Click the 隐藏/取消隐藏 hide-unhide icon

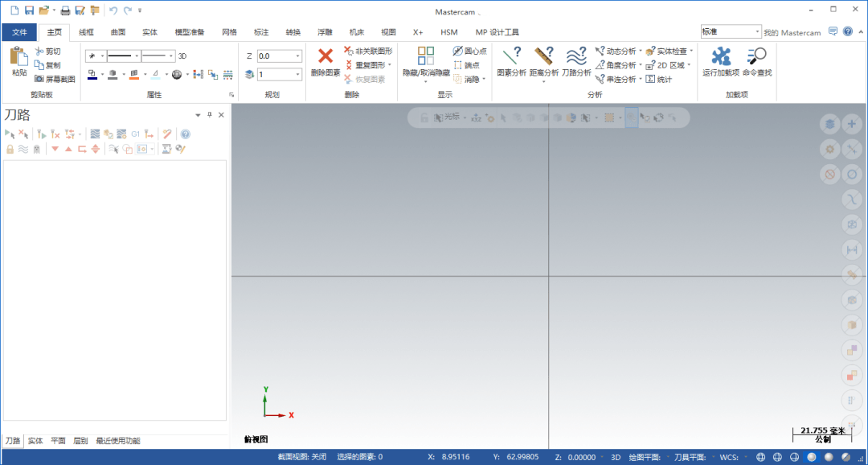click(x=426, y=56)
